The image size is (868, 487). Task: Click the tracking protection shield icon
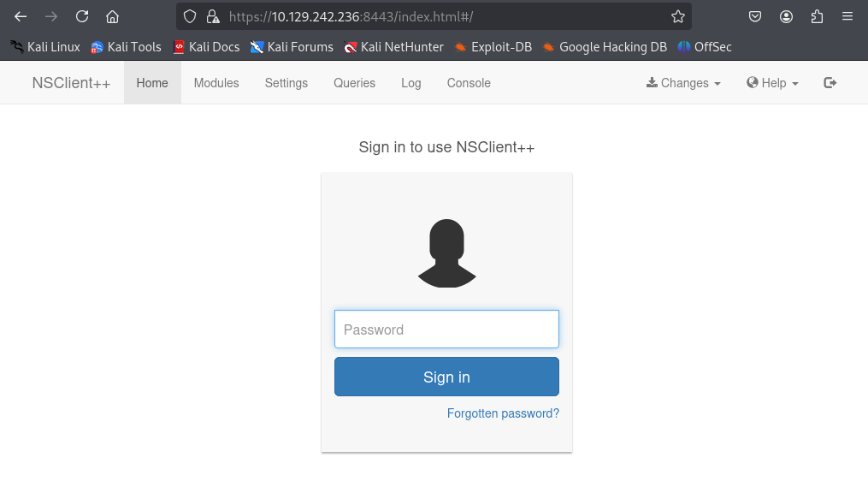[190, 16]
